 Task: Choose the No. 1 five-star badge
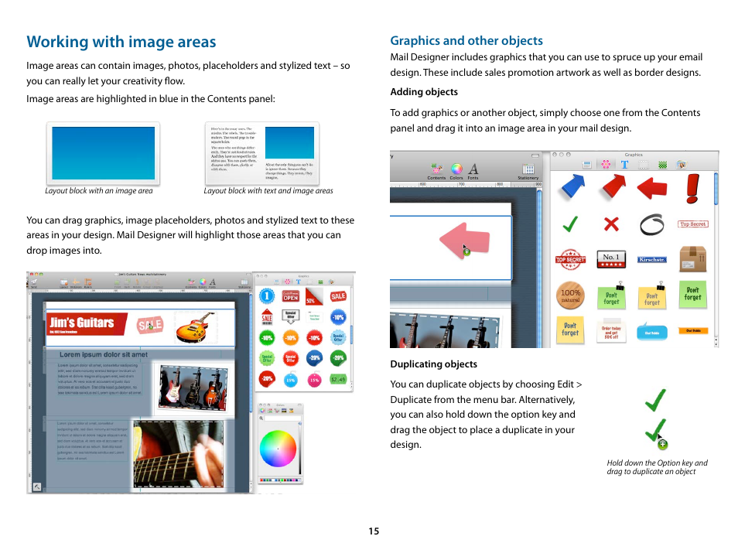tap(611, 259)
